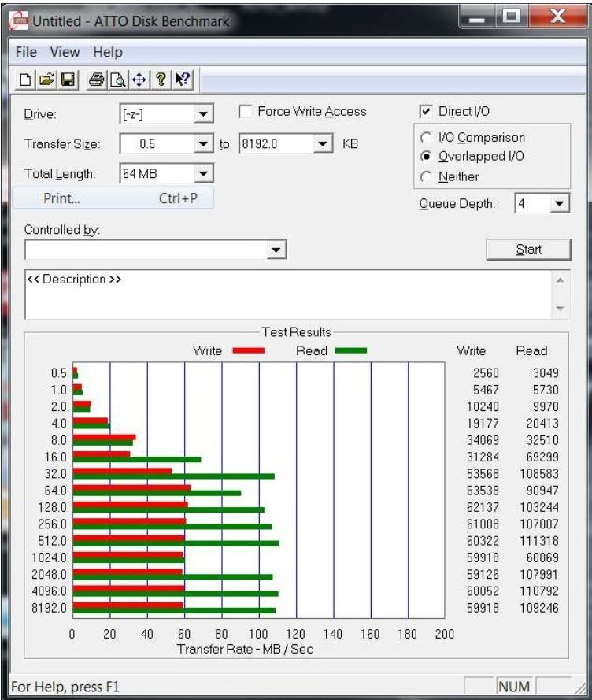
Task: Click the read value 109246
Action: 539,608
